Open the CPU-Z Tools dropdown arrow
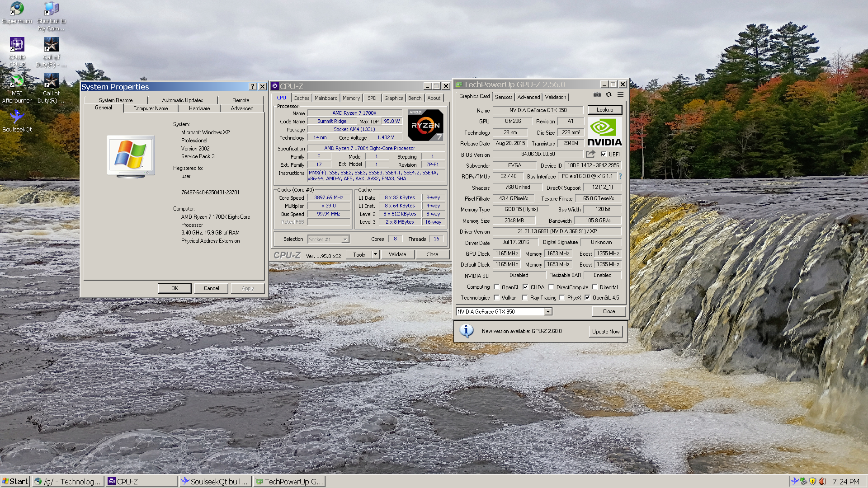The image size is (868, 488). [x=375, y=254]
